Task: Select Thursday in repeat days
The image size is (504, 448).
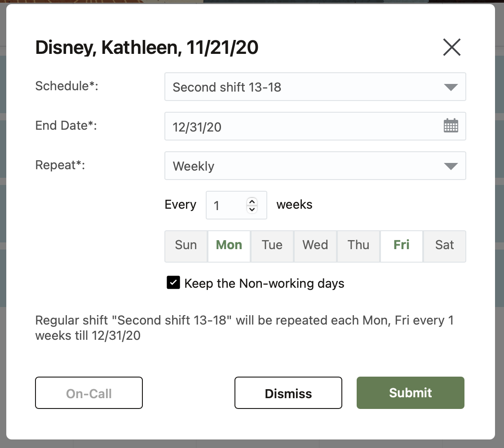Action: point(358,246)
